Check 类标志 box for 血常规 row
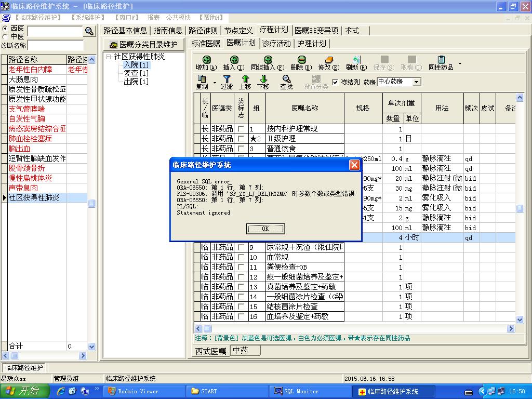Viewport: 532px width, 399px height. click(x=241, y=257)
